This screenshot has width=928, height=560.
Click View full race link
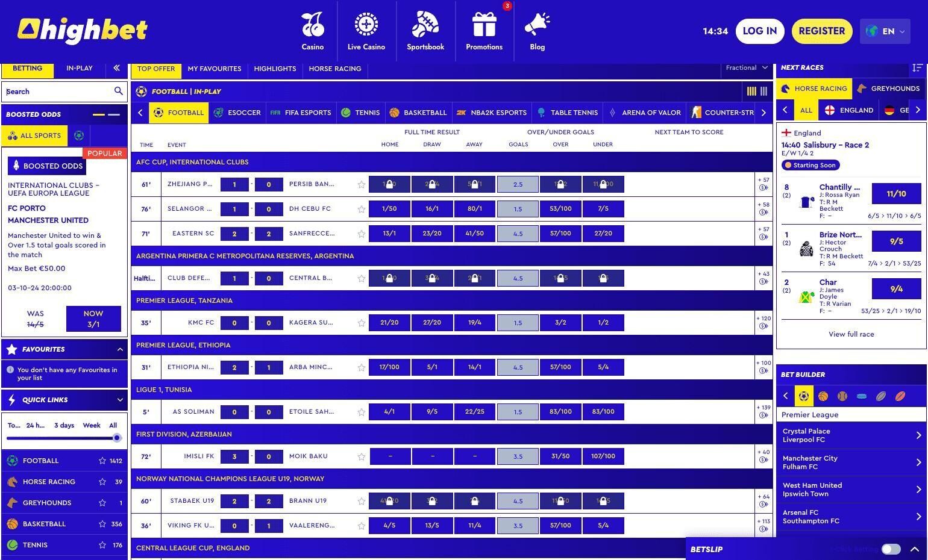[x=851, y=334]
